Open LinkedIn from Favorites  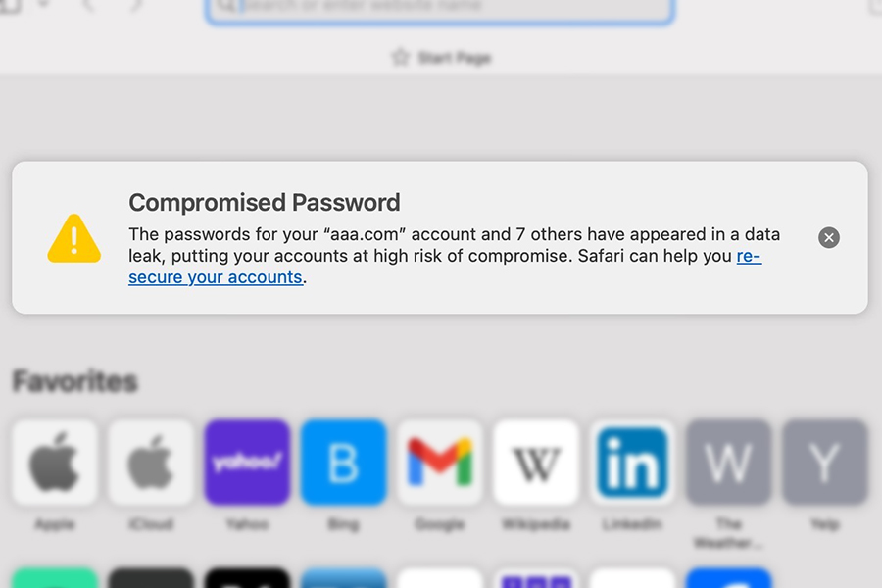tap(631, 463)
